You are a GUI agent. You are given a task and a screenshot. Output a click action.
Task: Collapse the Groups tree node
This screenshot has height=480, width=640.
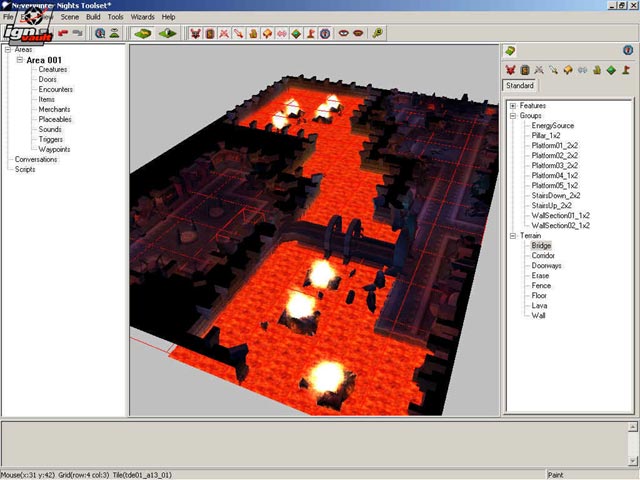[512, 115]
